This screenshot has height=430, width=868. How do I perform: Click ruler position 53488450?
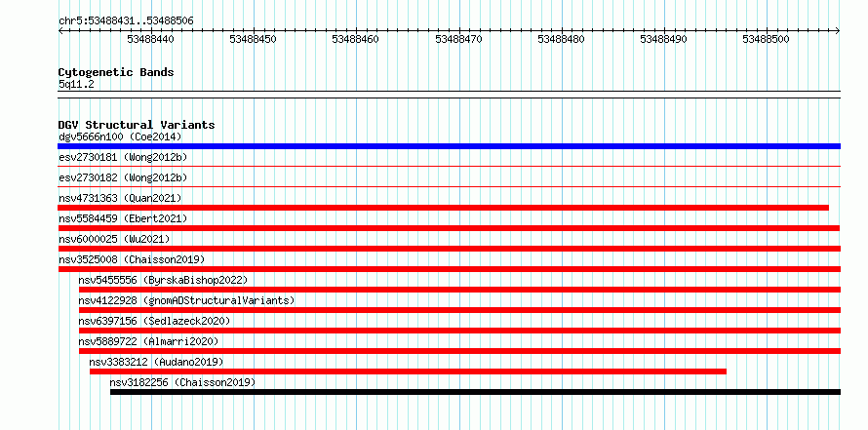(253, 39)
